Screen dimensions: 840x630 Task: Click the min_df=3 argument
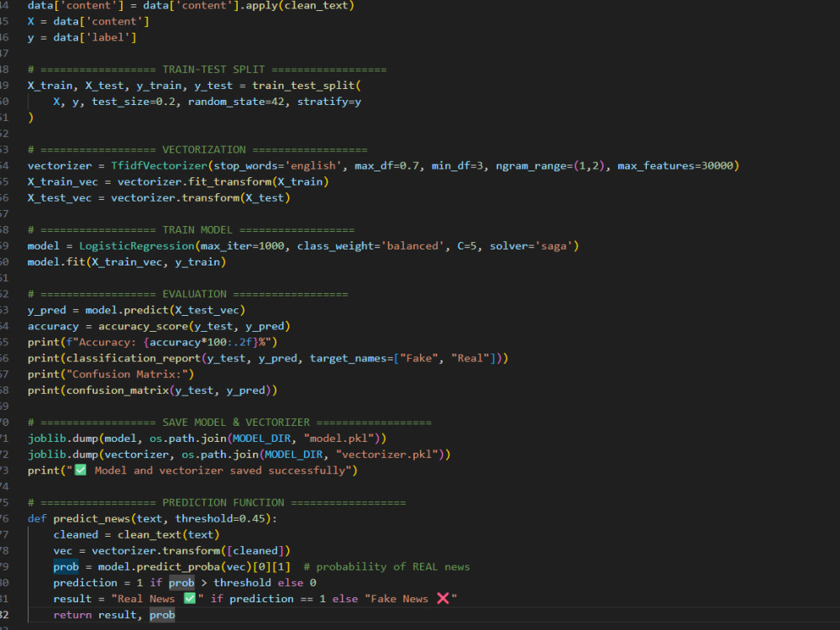[457, 166]
